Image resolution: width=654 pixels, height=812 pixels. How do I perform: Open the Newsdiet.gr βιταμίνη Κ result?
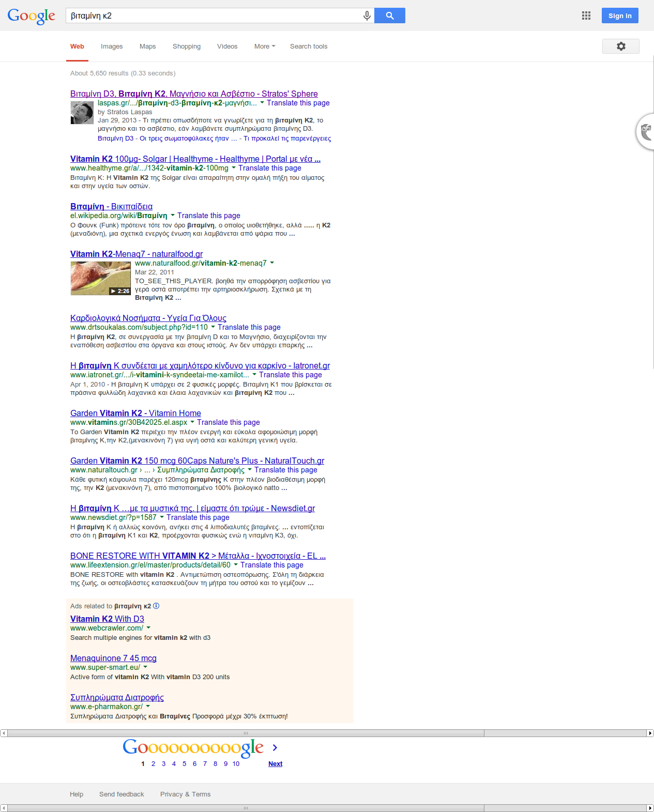coord(193,508)
